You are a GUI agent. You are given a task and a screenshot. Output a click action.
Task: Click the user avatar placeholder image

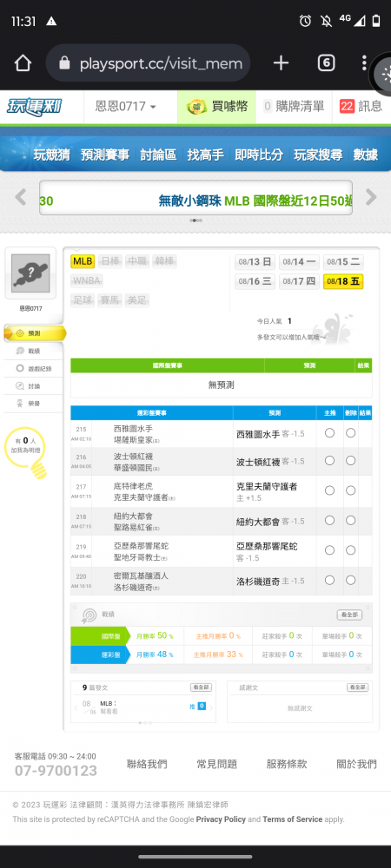coord(30,273)
